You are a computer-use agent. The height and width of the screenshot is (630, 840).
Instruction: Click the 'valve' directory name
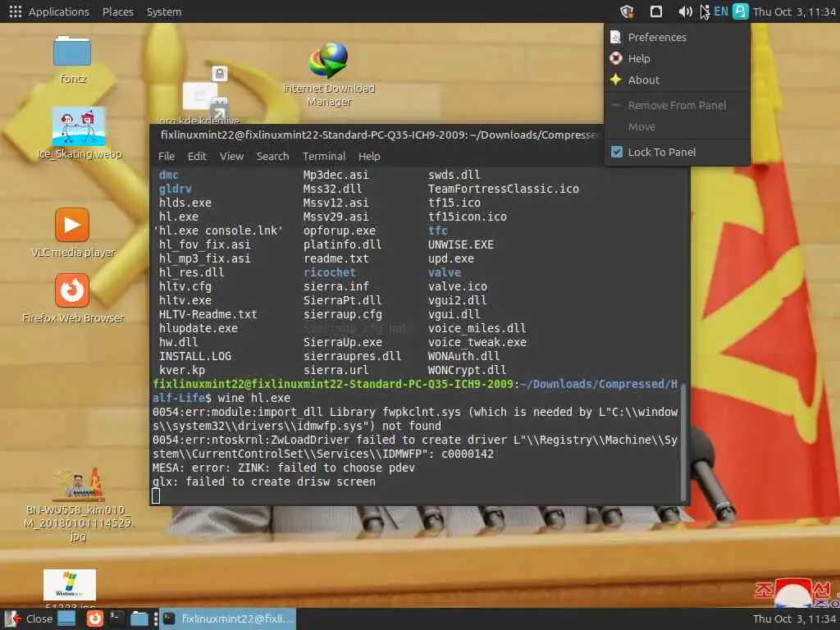[x=444, y=272]
